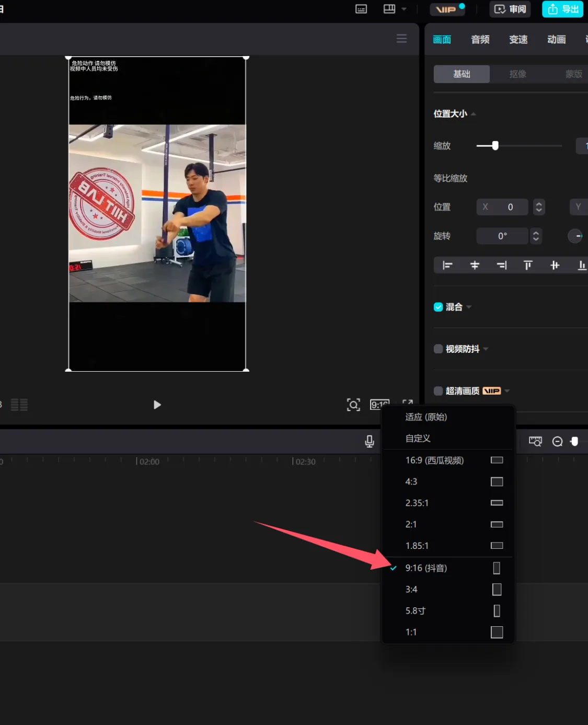The height and width of the screenshot is (725, 588).
Task: Select the 2.35:1 aspect ratio
Action: (448, 503)
